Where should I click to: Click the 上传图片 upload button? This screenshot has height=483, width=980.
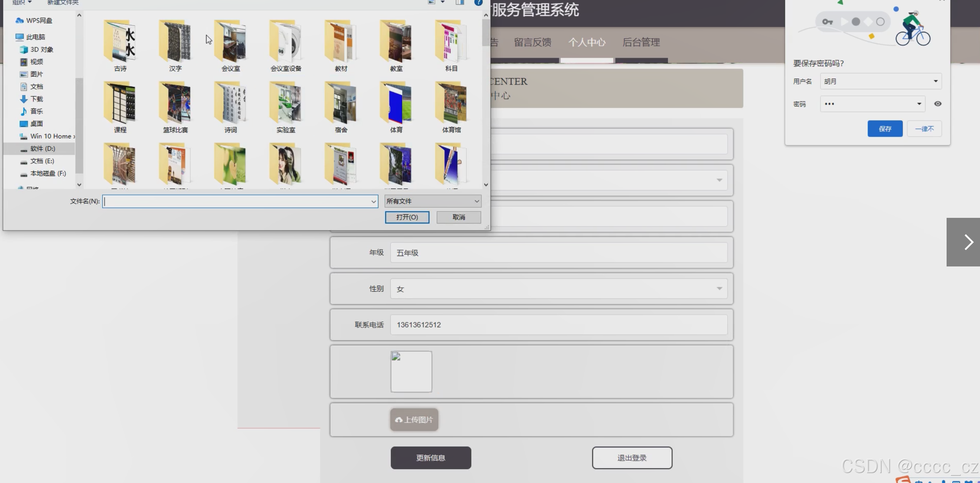click(x=414, y=420)
